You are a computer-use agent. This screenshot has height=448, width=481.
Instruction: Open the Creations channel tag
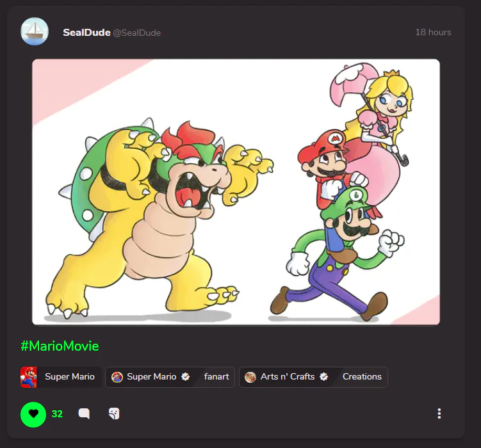point(362,376)
